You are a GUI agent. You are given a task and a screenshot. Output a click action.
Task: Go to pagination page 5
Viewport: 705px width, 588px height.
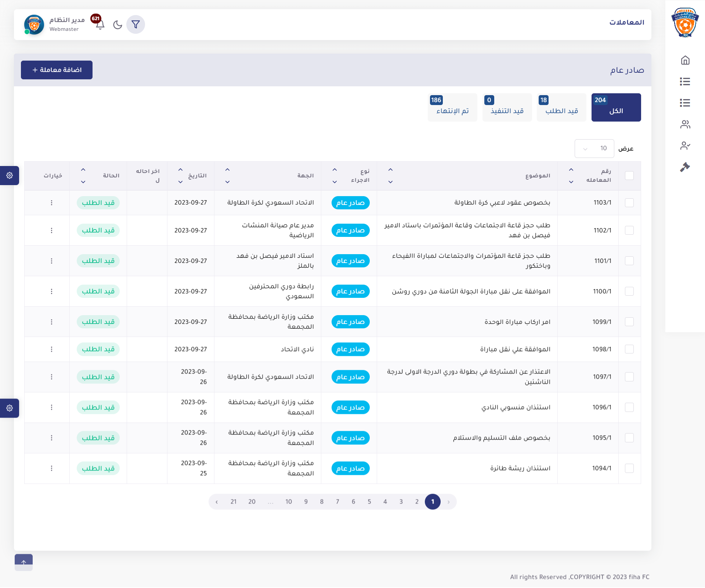pyautogui.click(x=369, y=502)
